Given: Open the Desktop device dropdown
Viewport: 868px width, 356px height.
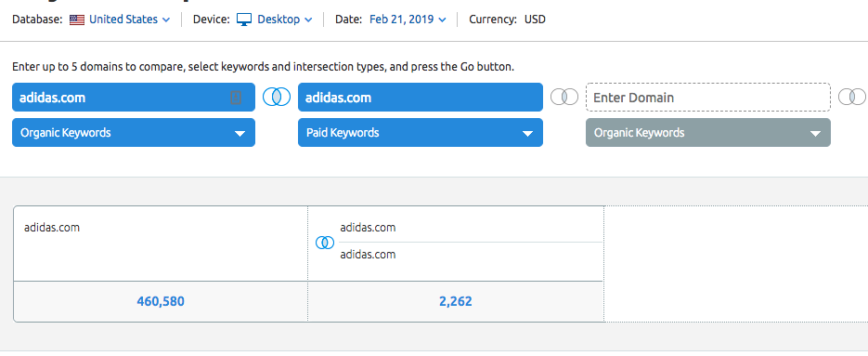Looking at the screenshot, I should (x=284, y=20).
